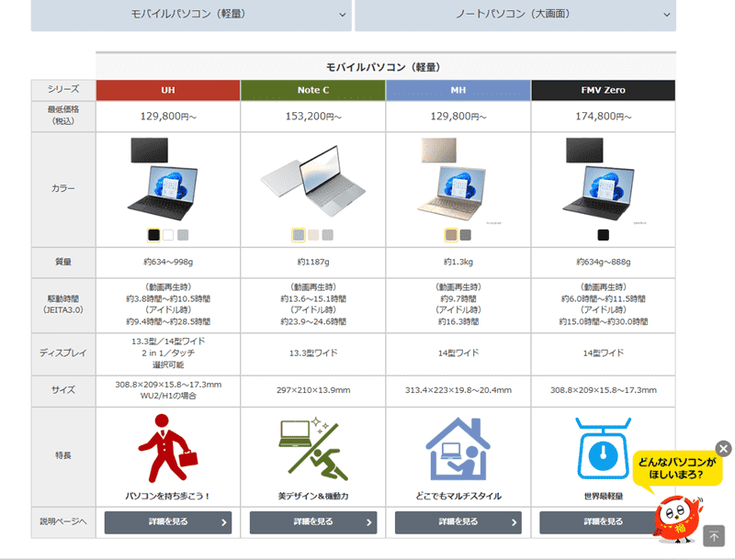Click the 説明ページへ row label
This screenshot has height=560, width=735.
(63, 521)
